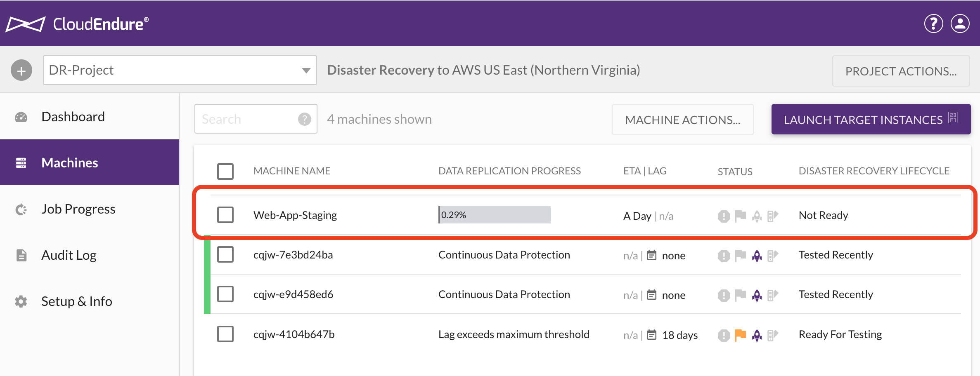980x376 pixels.
Task: Open the Project Actions menu
Action: click(x=901, y=71)
